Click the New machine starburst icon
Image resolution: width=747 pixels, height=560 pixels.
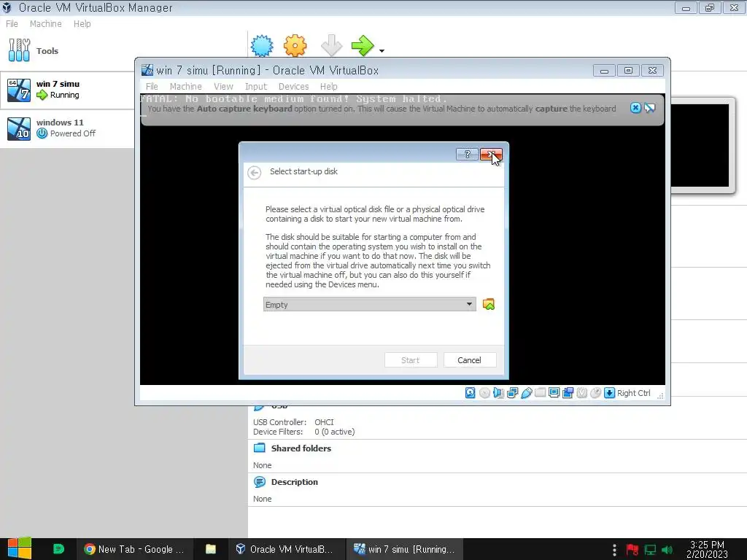tap(262, 46)
